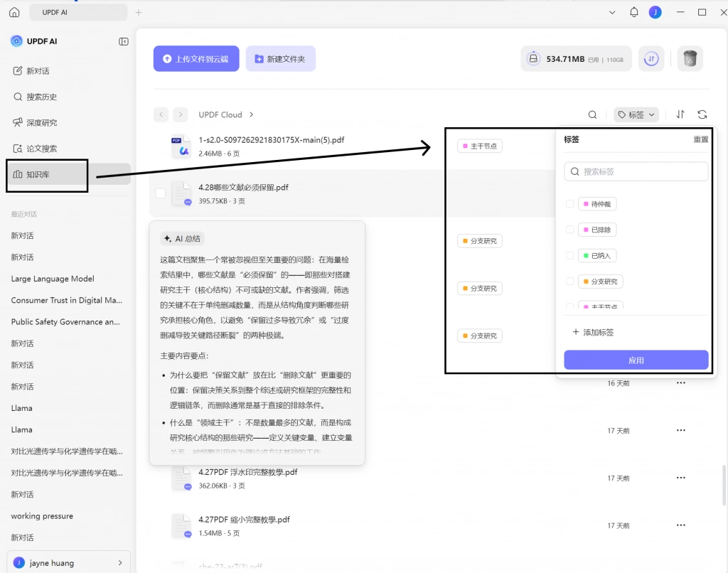Open the recycle bin icon
This screenshot has height=573, width=728.
(x=690, y=59)
